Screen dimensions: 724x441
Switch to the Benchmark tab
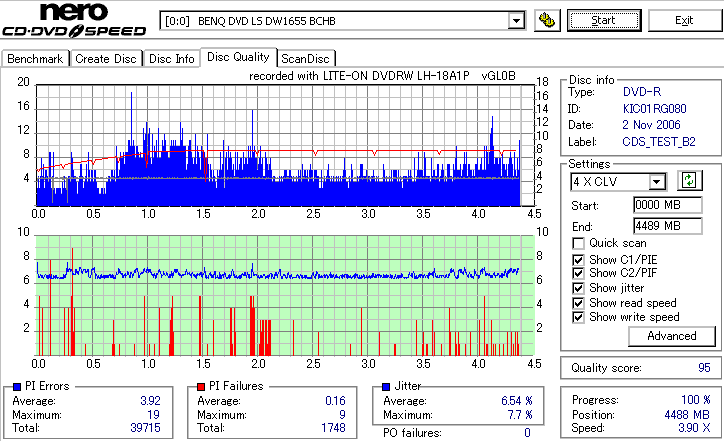(x=36, y=59)
